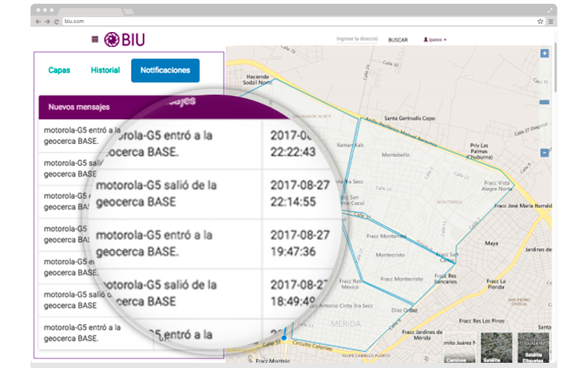The image size is (588, 368).
Task: Click Calle 30 street label
Action: coord(390,63)
